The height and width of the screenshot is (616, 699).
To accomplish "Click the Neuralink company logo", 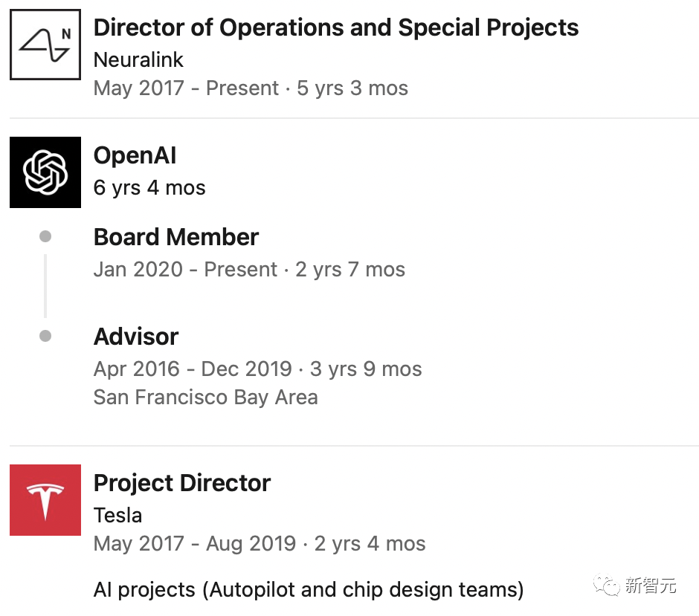I will [x=45, y=45].
